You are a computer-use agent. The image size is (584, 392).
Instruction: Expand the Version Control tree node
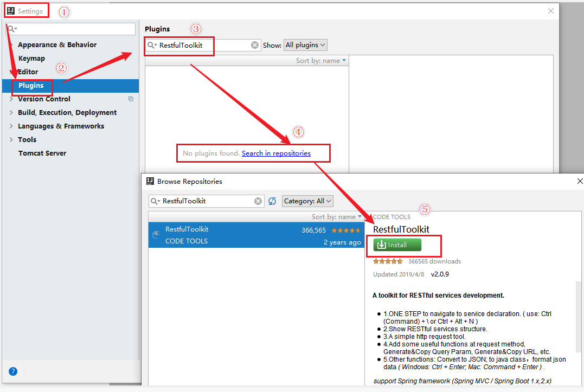tap(11, 99)
